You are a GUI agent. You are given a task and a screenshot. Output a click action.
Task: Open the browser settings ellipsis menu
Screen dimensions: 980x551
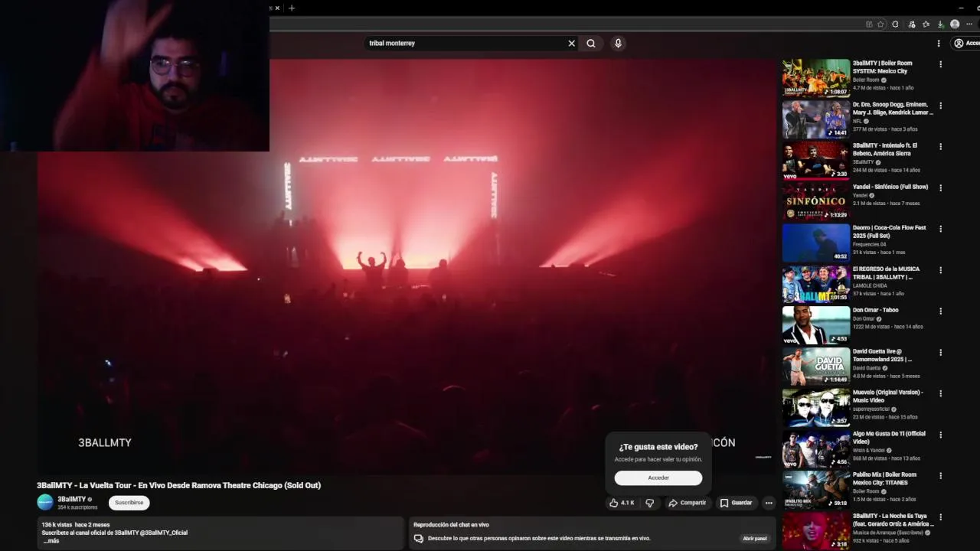(970, 24)
